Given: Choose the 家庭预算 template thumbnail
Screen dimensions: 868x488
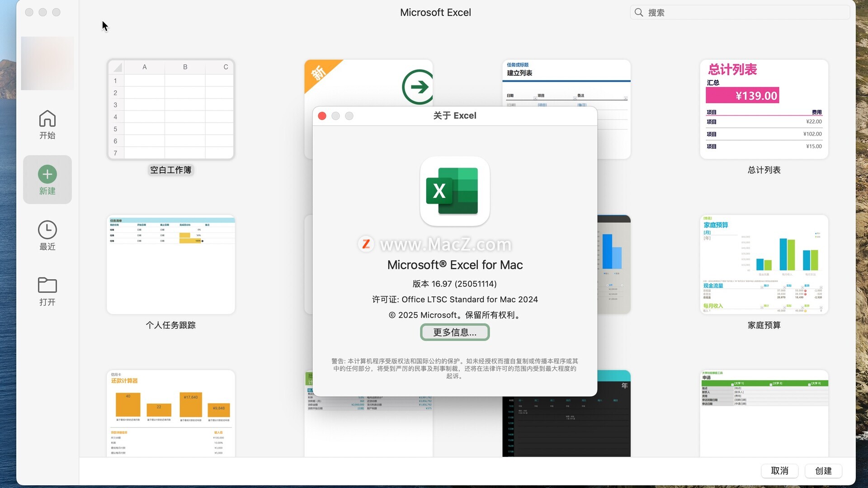Looking at the screenshot, I should coord(764,265).
